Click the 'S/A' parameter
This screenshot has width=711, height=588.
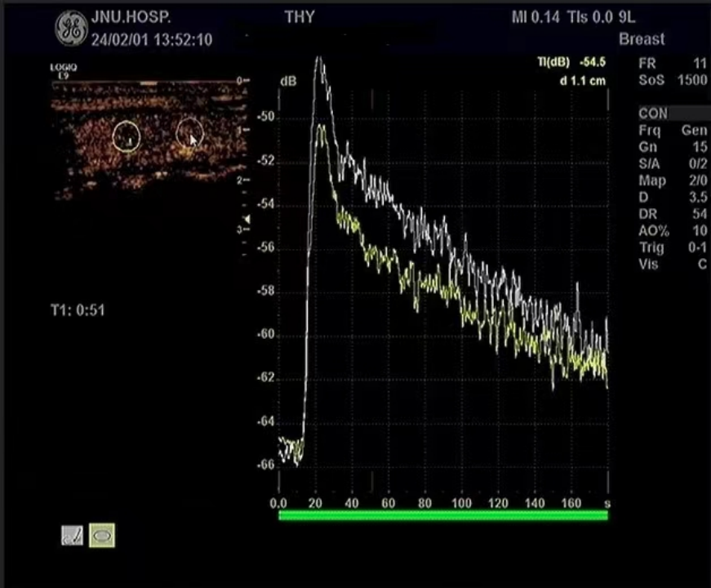(x=673, y=164)
